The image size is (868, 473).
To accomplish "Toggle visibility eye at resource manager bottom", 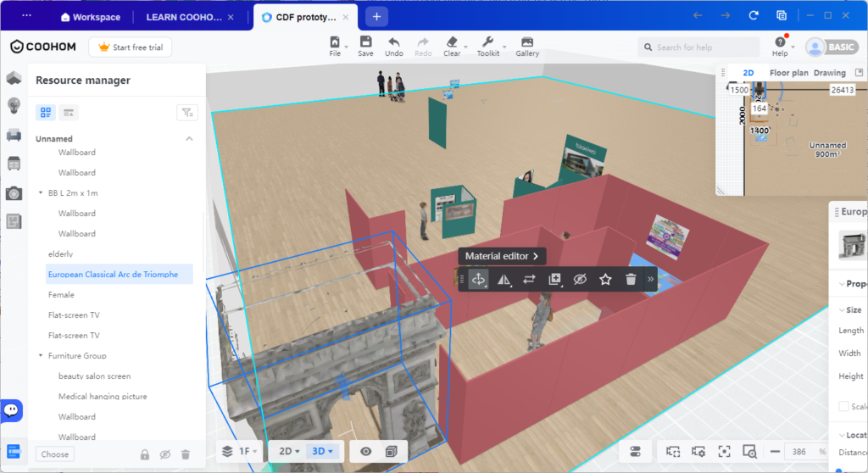I will [x=165, y=454].
